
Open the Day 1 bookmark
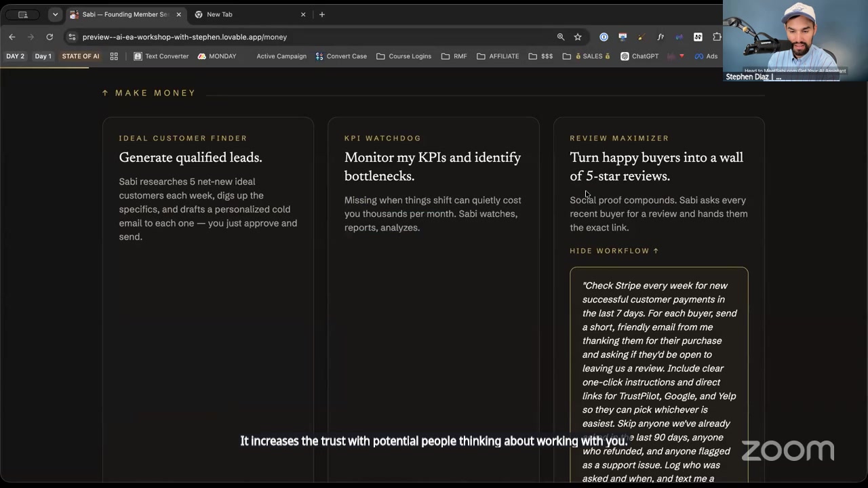(43, 56)
